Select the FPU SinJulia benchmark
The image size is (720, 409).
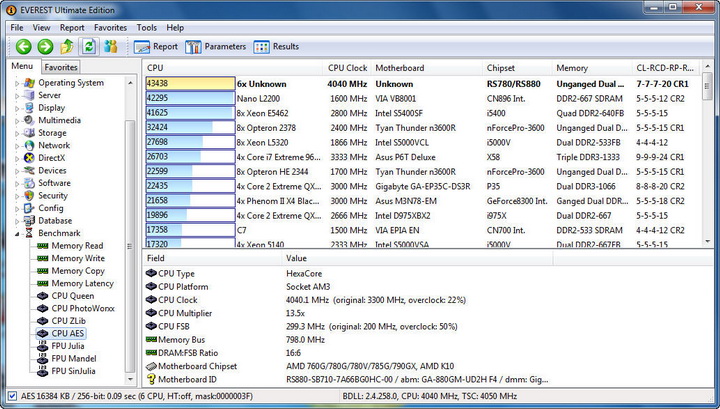[73, 371]
